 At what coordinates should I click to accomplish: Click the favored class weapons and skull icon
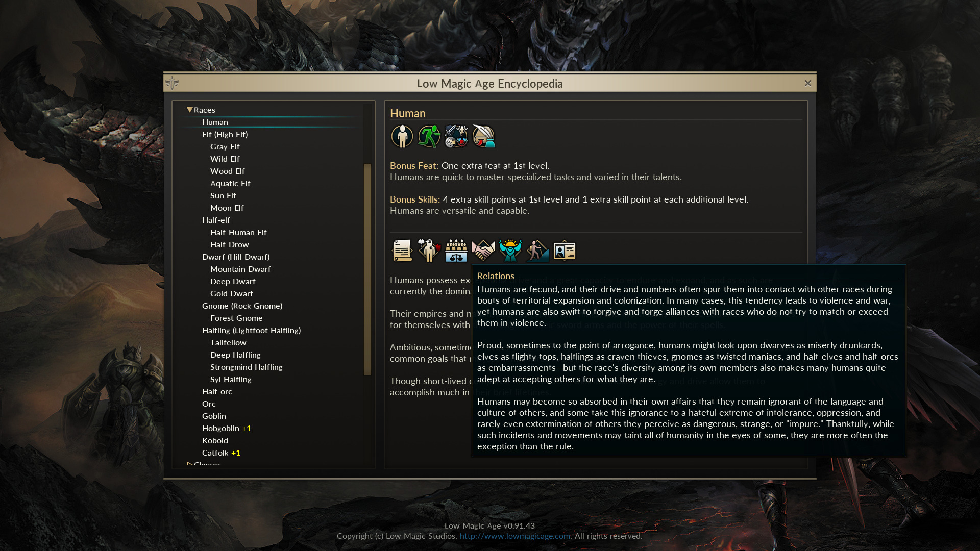[x=456, y=136]
